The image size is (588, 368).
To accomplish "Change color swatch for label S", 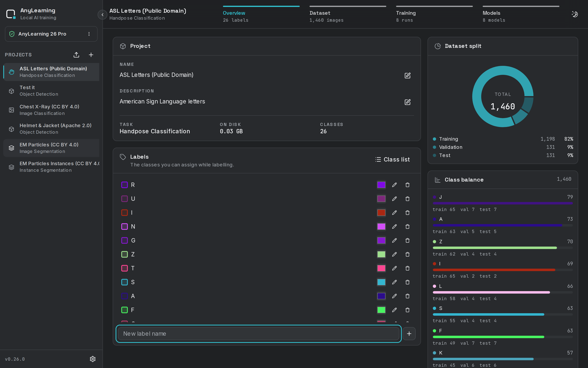I will 381,282.
